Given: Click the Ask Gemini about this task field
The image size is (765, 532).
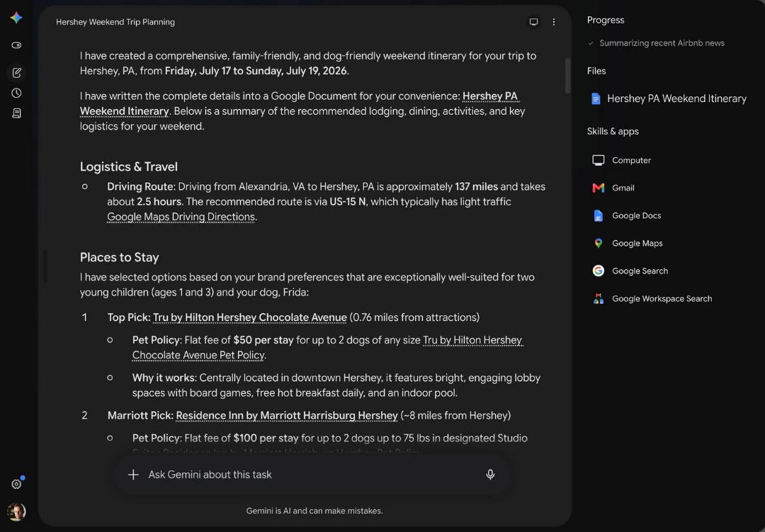Looking at the screenshot, I should [312, 475].
